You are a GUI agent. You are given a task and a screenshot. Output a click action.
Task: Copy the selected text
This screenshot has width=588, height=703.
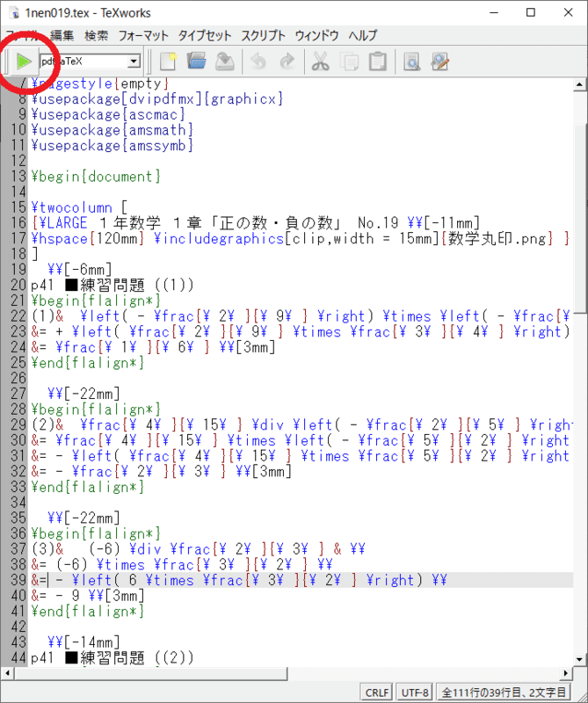[x=350, y=61]
